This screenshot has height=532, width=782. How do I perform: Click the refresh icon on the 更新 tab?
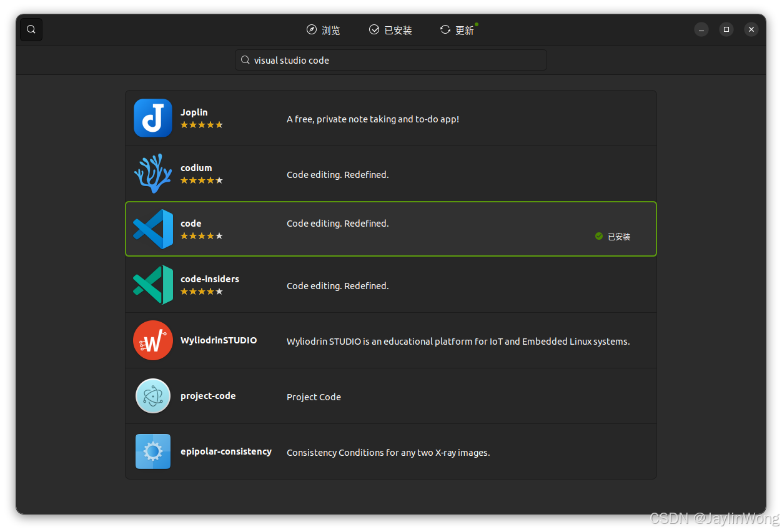(445, 29)
